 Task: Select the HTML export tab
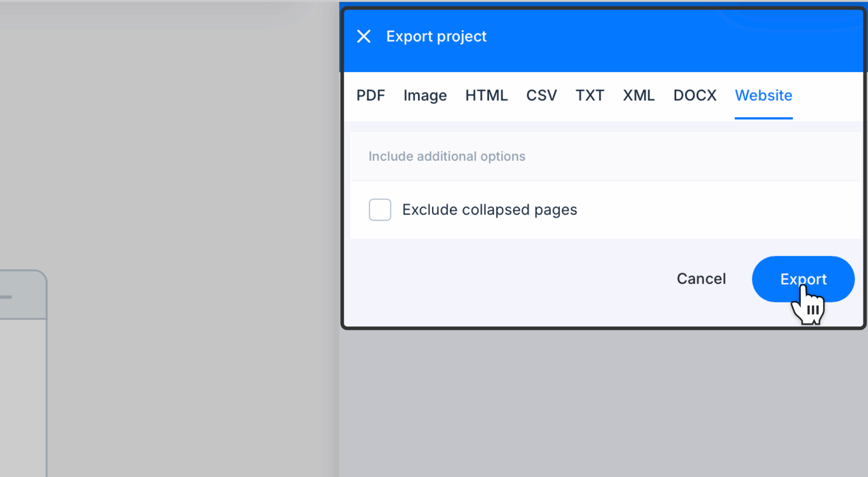coord(486,95)
